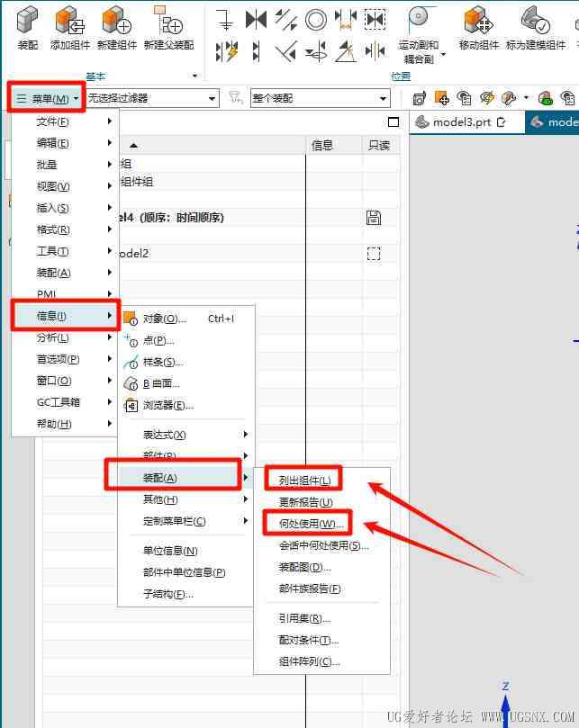
Task: Expand the 定制菜单栏(C) submenu arrow
Action: point(246,520)
